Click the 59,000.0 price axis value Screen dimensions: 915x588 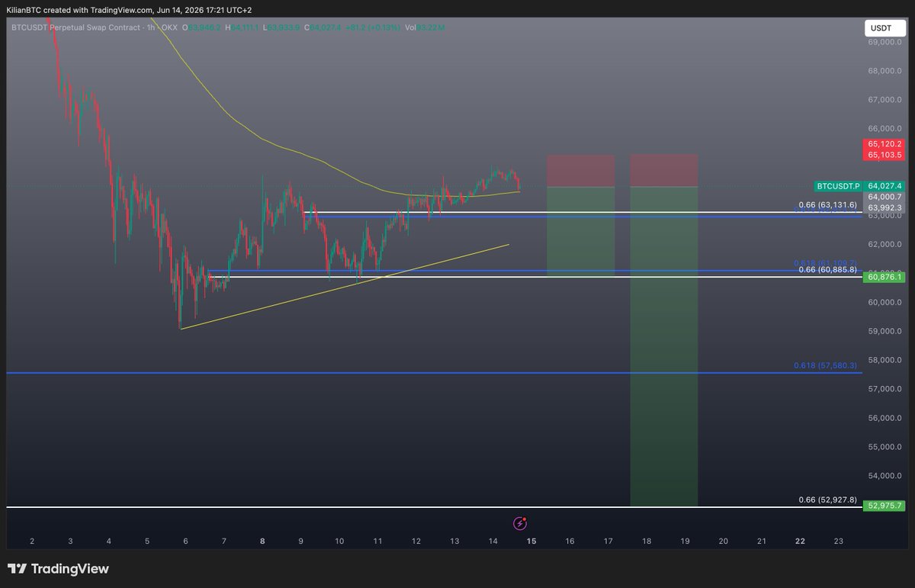click(884, 331)
